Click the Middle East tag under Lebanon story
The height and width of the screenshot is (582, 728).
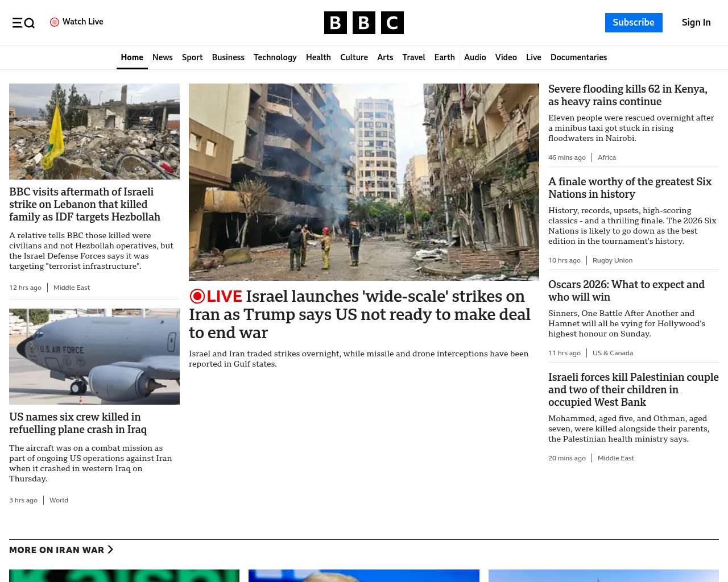click(72, 288)
